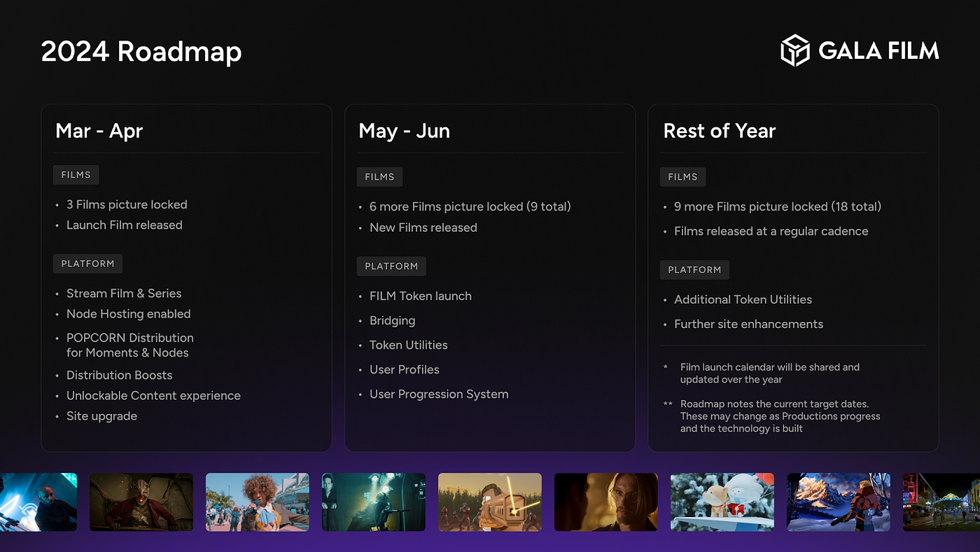Open thumbnail of dark teal underwater scene
This screenshot has height=552, width=980.
374,502
